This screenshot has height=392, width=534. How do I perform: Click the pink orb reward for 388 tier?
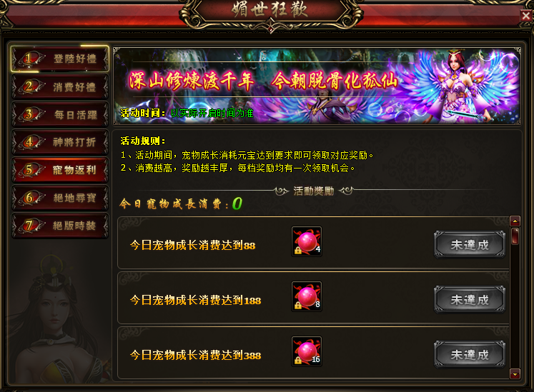(x=307, y=351)
